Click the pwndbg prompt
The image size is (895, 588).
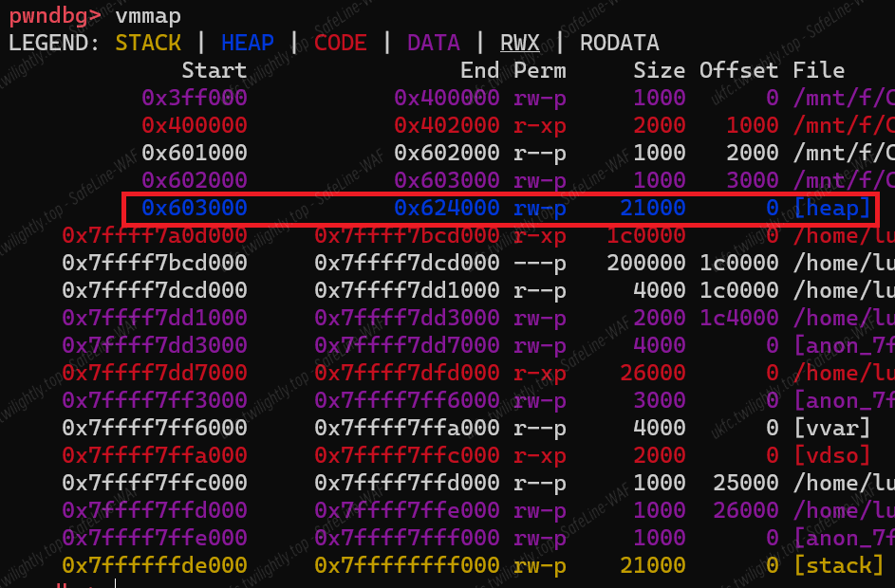tap(55, 15)
